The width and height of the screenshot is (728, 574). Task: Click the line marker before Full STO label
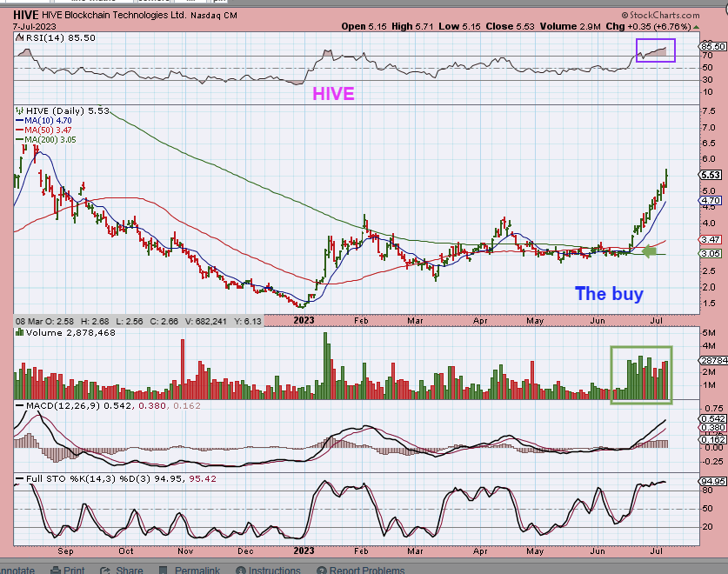19,478
